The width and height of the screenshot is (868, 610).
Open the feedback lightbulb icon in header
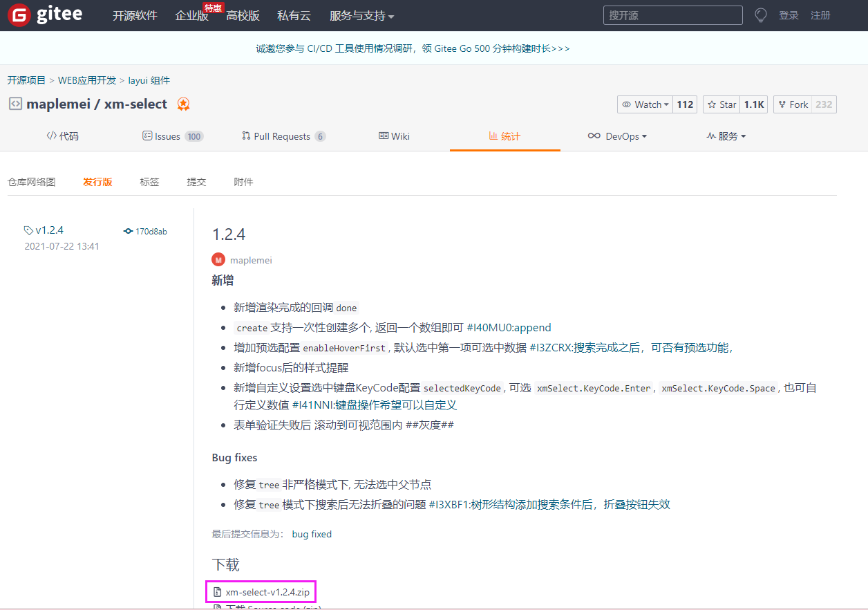[x=760, y=15]
